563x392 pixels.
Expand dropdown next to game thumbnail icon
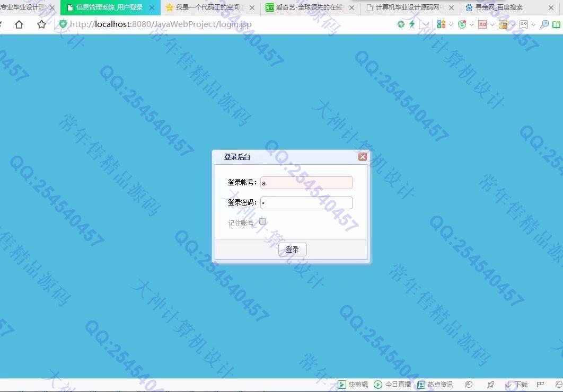point(513,25)
